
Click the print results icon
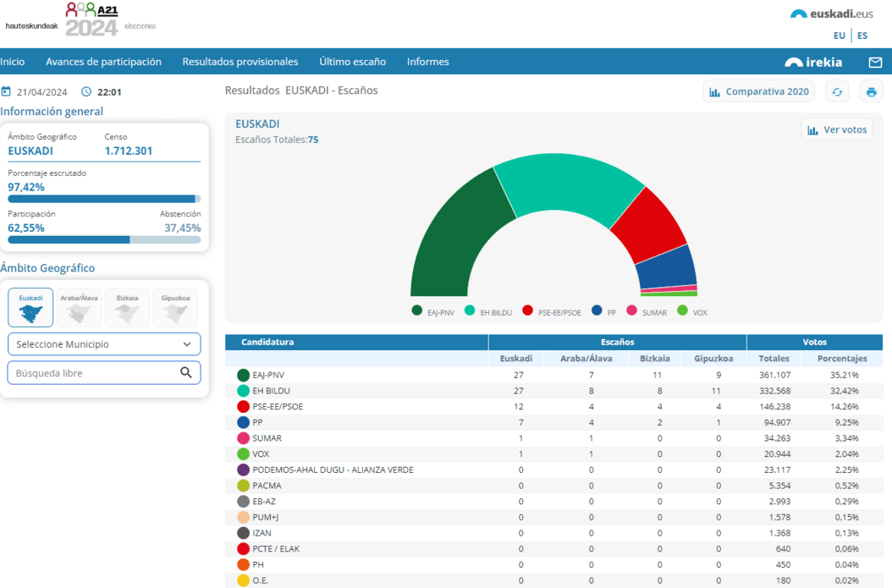871,92
